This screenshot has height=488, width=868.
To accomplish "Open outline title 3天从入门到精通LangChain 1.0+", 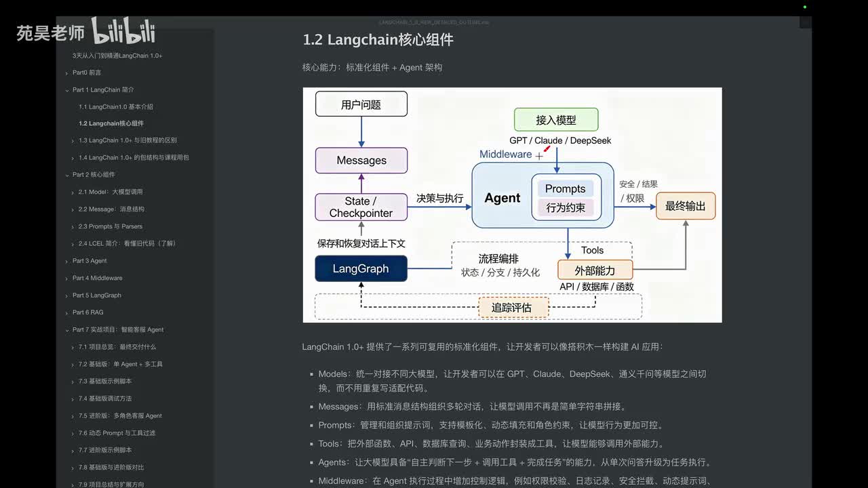I will [117, 56].
